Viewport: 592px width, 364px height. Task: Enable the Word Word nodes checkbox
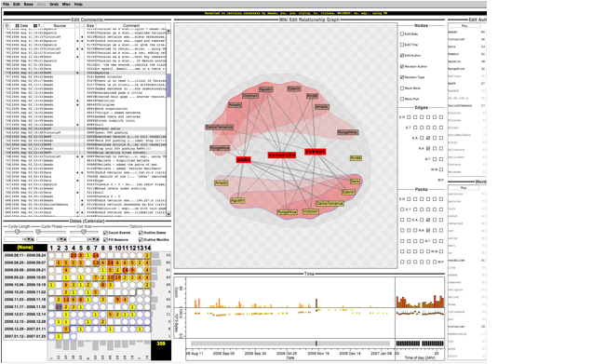pos(402,88)
